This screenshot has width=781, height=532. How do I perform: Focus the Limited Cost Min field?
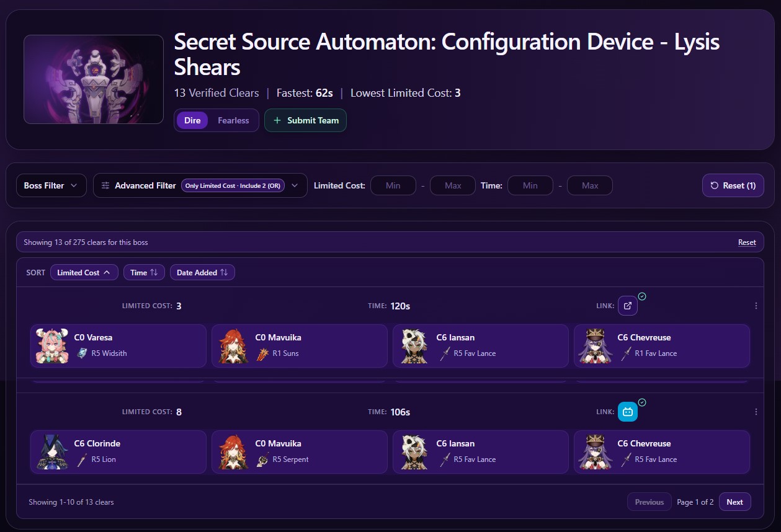click(393, 185)
